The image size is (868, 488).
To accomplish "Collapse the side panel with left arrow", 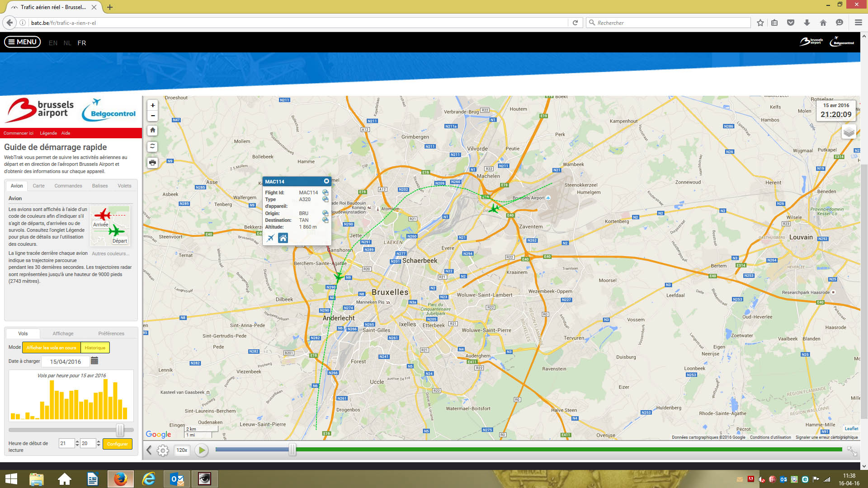I will [x=149, y=450].
